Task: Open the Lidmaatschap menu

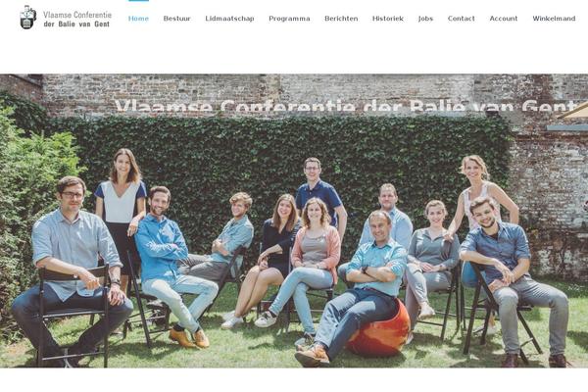Action: click(x=229, y=19)
